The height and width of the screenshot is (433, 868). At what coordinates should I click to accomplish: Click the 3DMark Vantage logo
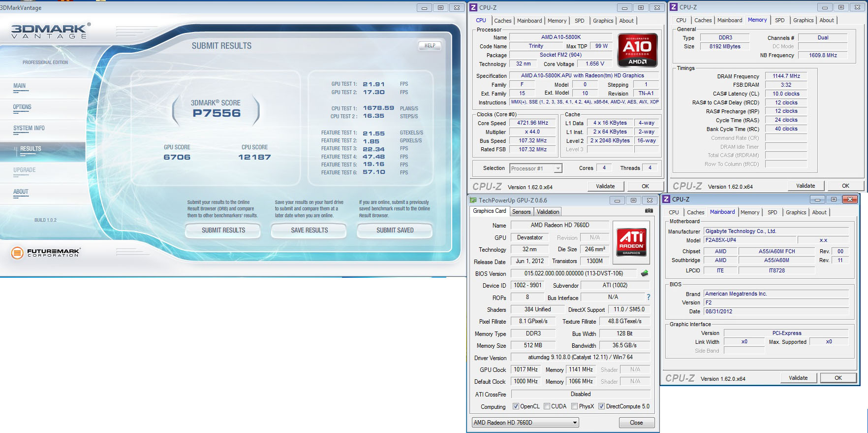click(50, 31)
